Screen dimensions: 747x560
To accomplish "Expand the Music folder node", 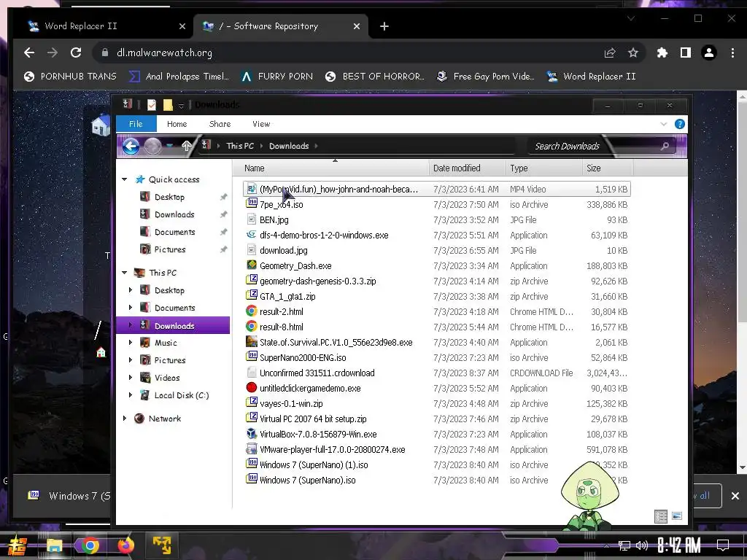I will pos(131,343).
